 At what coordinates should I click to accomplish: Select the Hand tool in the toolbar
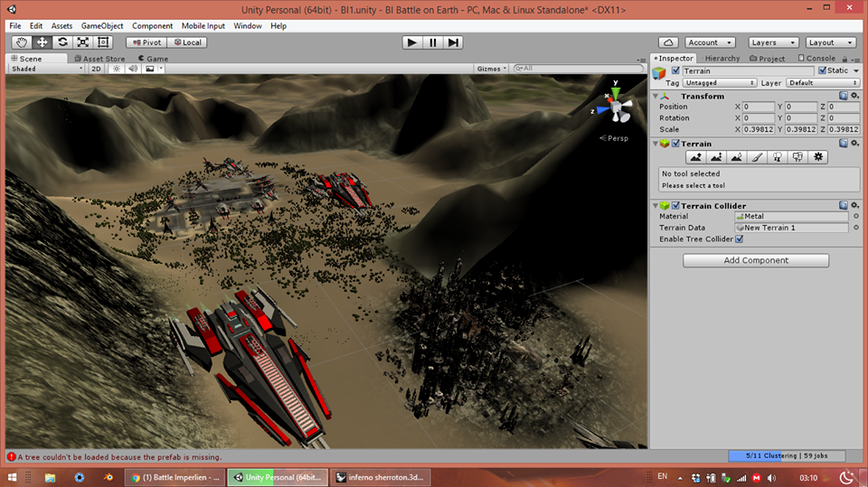point(22,42)
